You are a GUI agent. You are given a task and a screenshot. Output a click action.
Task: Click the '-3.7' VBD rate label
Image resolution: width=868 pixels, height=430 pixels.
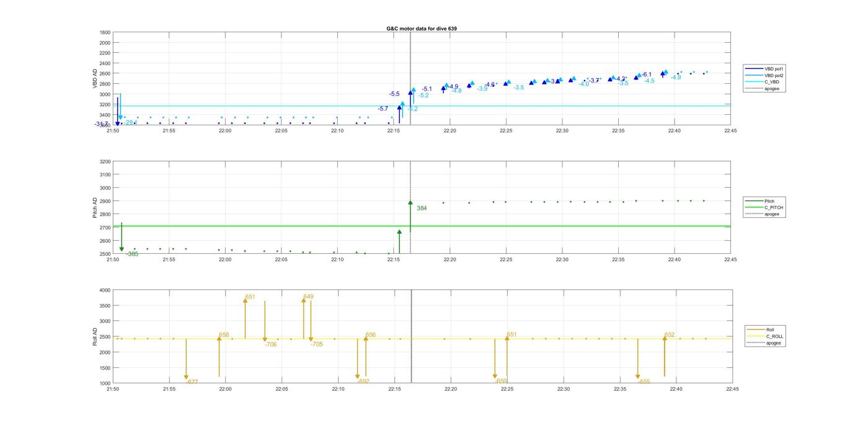pos(594,81)
